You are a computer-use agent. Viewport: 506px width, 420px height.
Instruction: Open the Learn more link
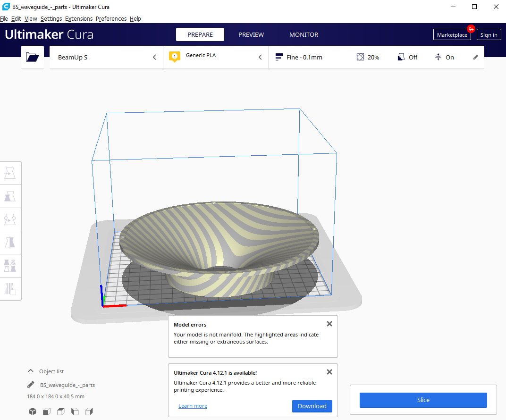point(193,406)
